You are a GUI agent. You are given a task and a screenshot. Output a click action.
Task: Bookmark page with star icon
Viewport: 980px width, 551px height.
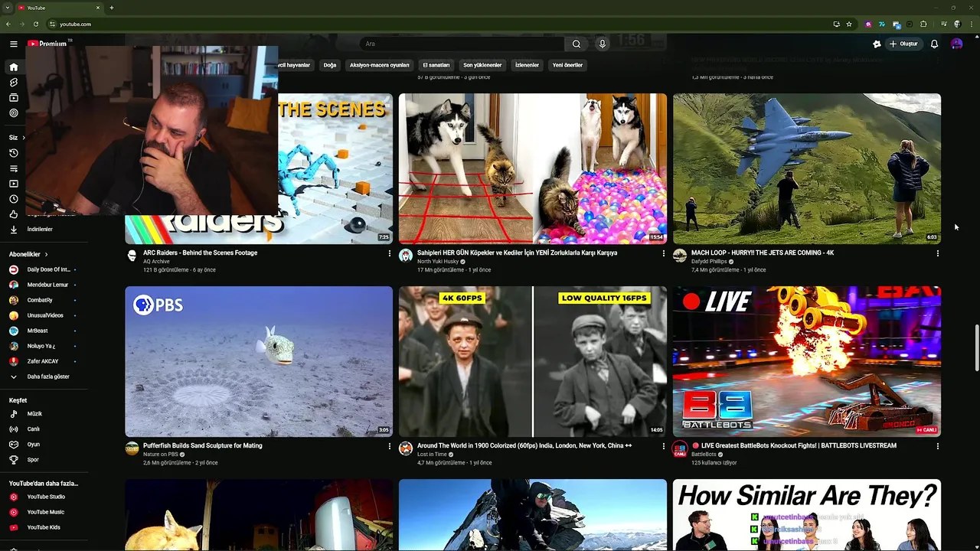[x=849, y=24]
